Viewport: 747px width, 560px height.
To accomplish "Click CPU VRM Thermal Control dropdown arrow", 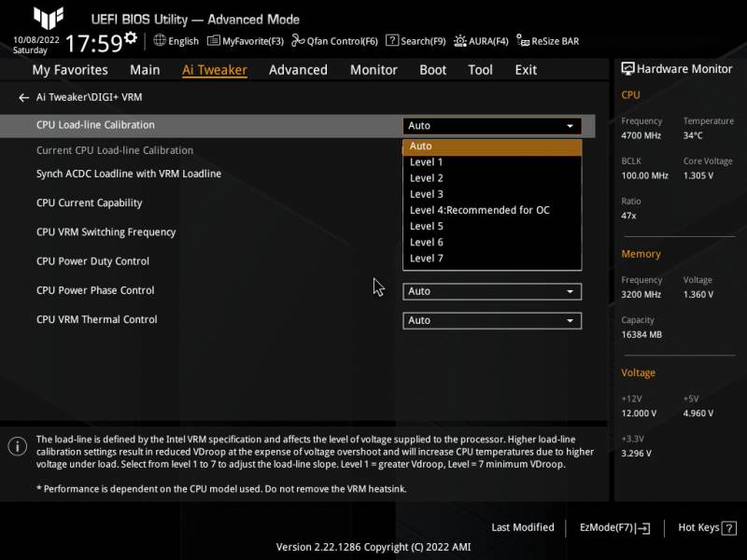I will (570, 321).
